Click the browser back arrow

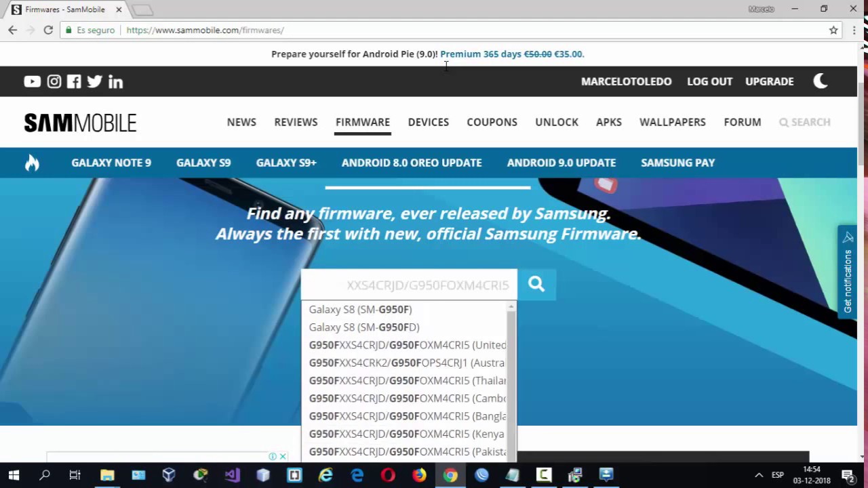click(x=12, y=30)
